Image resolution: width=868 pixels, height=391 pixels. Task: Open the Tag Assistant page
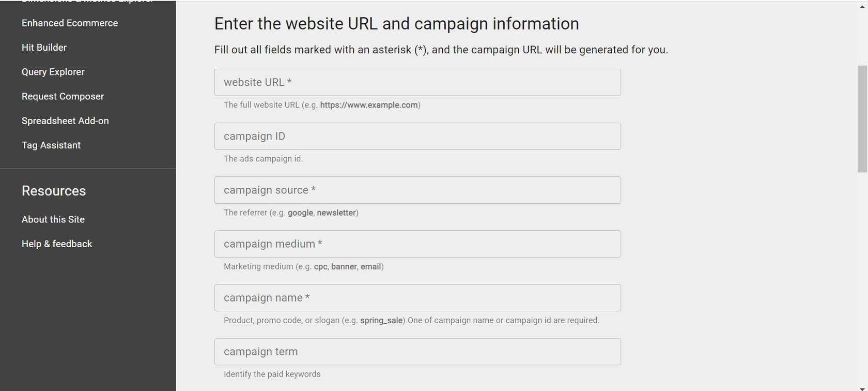tap(51, 145)
